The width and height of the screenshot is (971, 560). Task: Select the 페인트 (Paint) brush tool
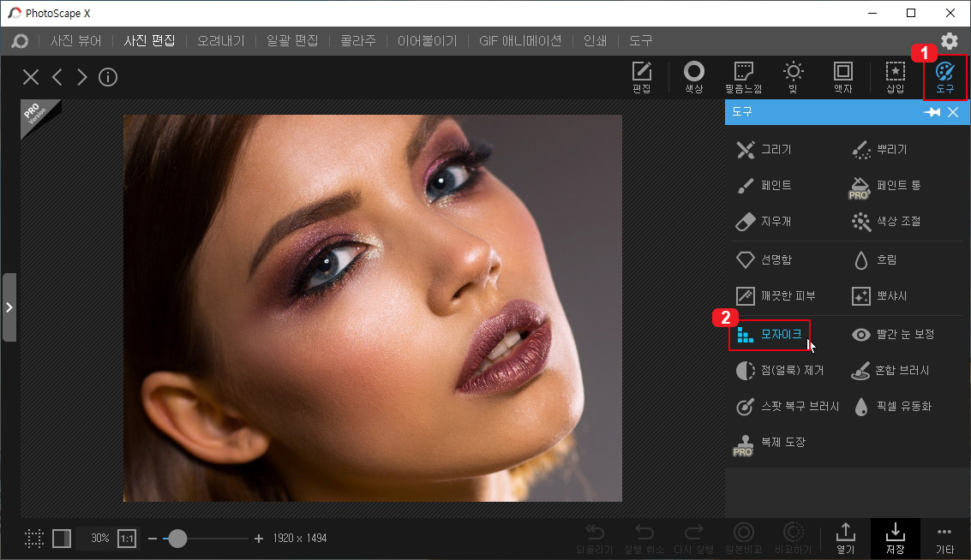pyautogui.click(x=764, y=185)
